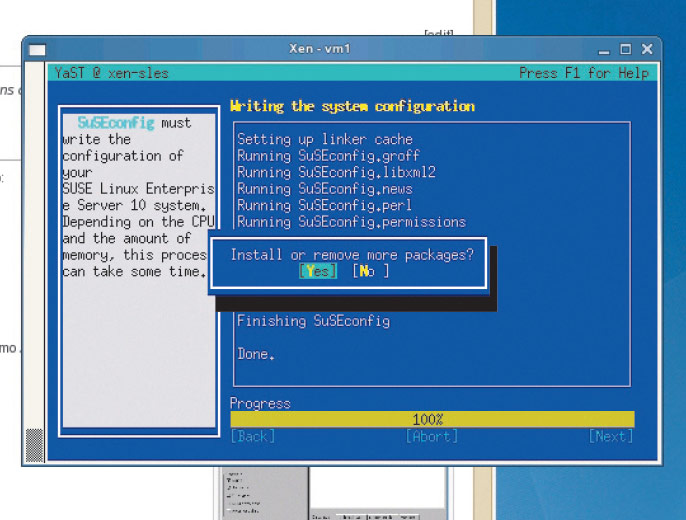Click the Finishing SuSEconfig log line

(x=313, y=321)
